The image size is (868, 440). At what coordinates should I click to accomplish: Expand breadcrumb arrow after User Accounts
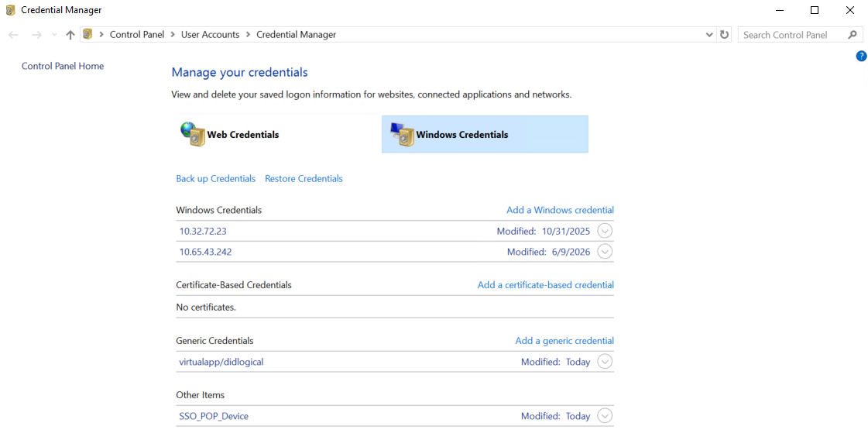pos(248,34)
